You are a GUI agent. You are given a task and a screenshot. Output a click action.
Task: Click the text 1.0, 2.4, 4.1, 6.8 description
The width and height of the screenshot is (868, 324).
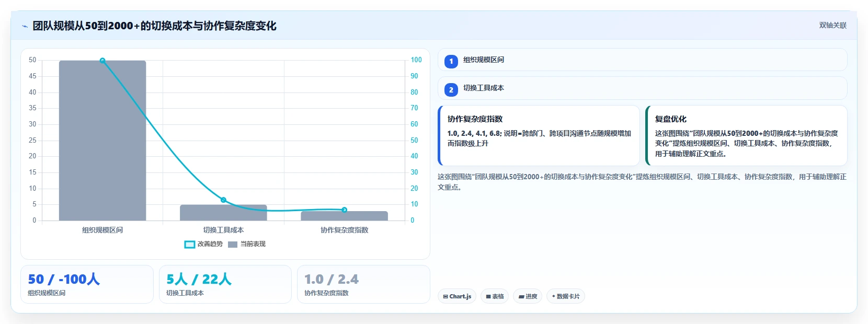point(539,138)
